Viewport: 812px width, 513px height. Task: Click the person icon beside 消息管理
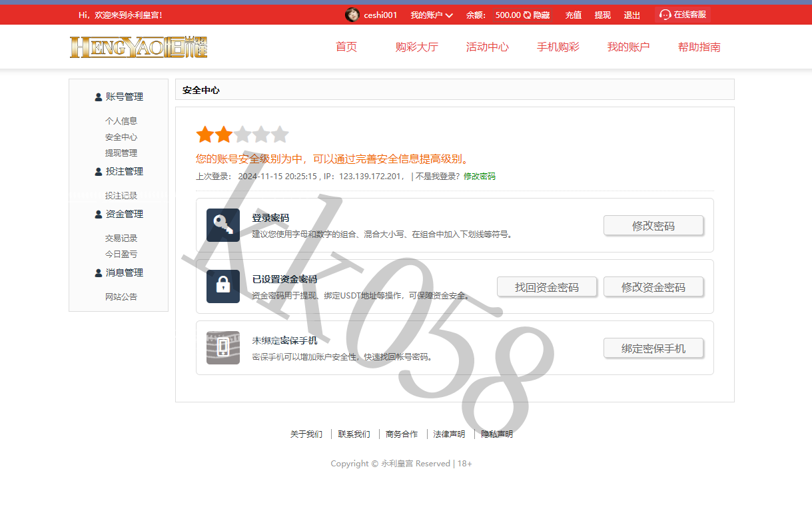99,273
